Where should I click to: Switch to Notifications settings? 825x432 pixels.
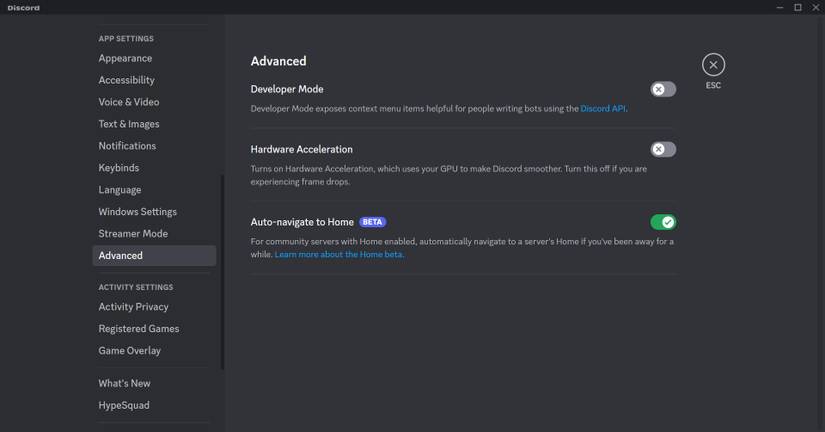[x=127, y=146]
